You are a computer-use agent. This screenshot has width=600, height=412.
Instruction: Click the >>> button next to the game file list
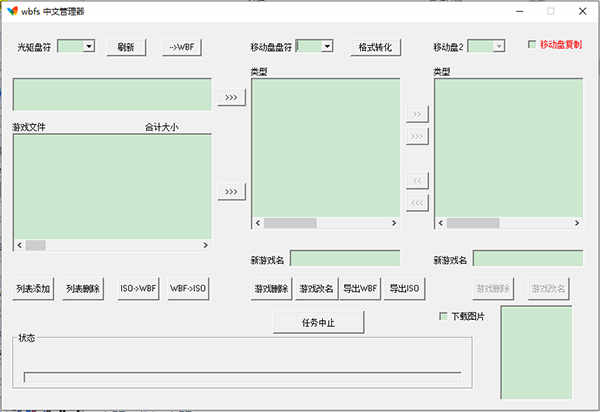[x=231, y=191]
